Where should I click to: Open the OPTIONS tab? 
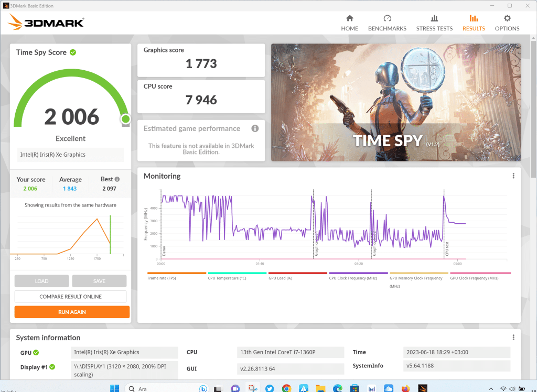pyautogui.click(x=507, y=23)
